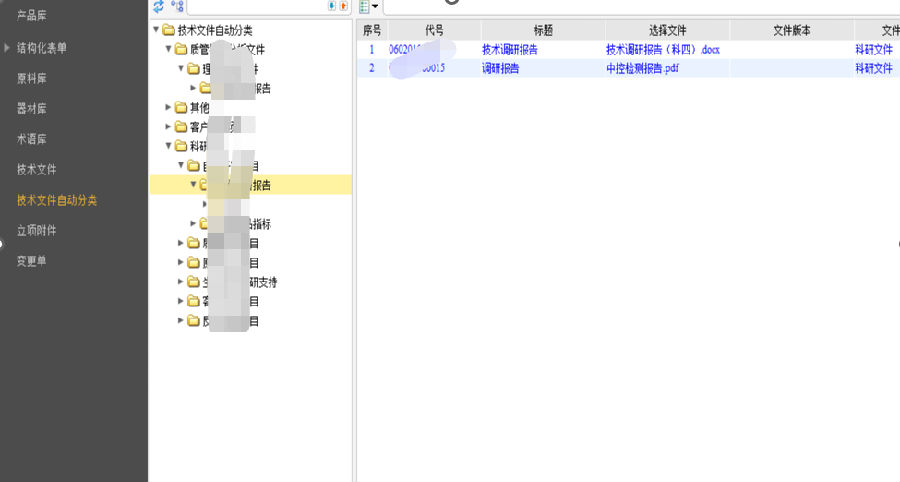
Task: Open 产品库 in the sidebar
Action: click(32, 16)
